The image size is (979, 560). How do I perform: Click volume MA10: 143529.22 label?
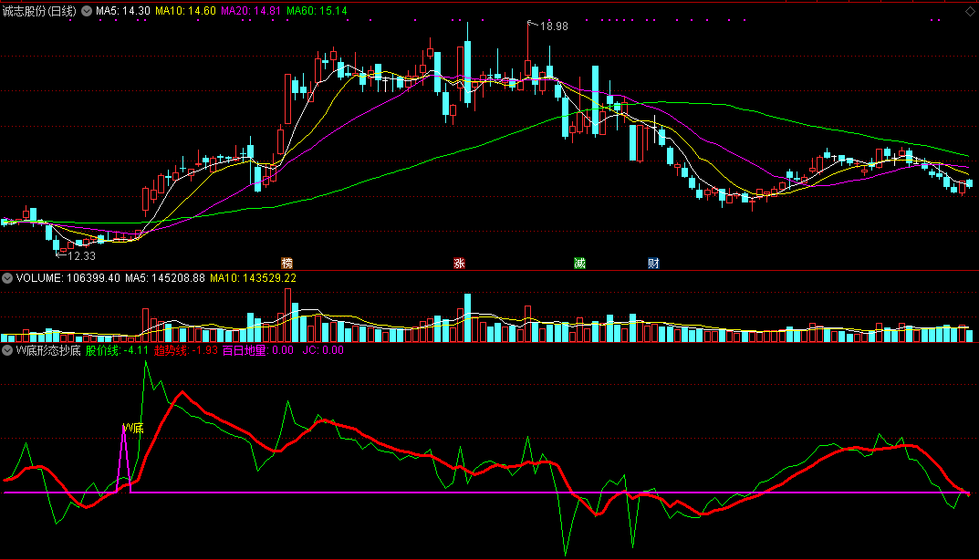tap(253, 278)
